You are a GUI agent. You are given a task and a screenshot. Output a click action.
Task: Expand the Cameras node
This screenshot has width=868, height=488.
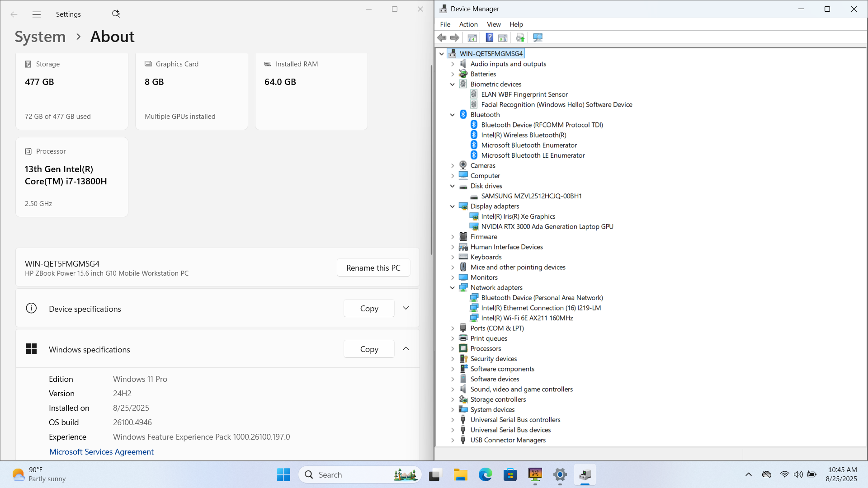pyautogui.click(x=453, y=166)
